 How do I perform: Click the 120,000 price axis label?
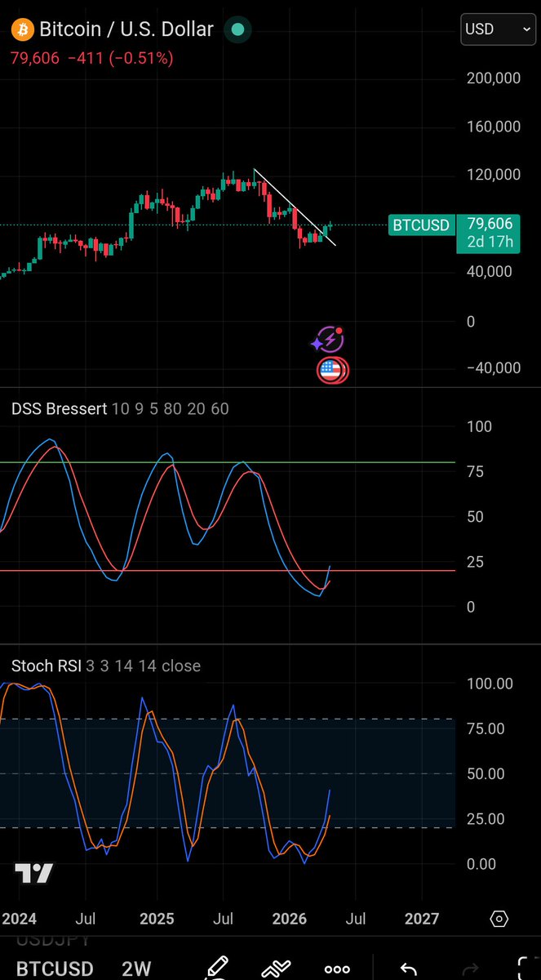492,175
